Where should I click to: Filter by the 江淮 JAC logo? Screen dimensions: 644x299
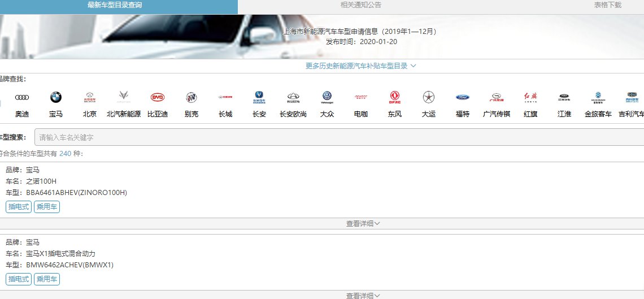coord(564,97)
